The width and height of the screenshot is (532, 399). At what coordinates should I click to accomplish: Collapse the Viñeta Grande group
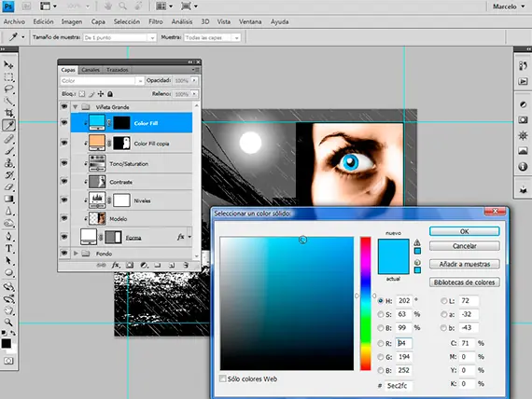click(x=76, y=107)
